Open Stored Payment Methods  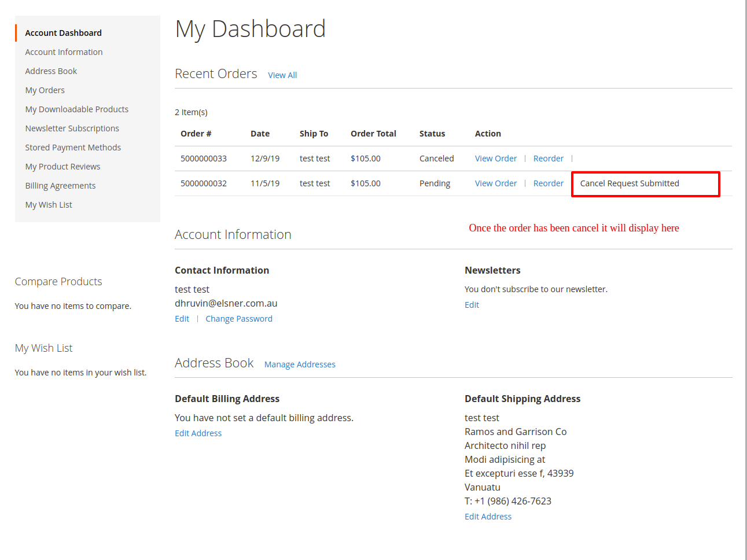tap(73, 148)
